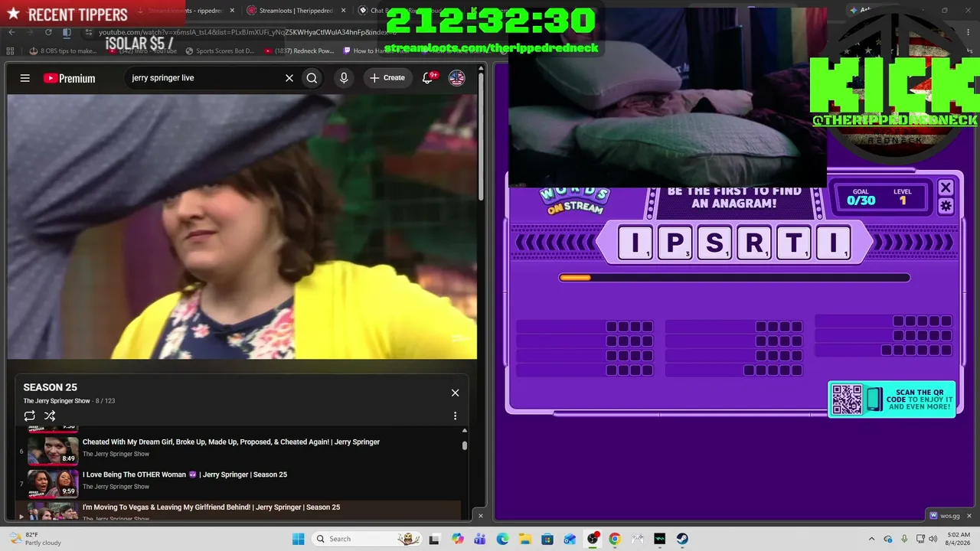Image resolution: width=980 pixels, height=551 pixels.
Task: Click the letter T tile
Action: coord(794,243)
